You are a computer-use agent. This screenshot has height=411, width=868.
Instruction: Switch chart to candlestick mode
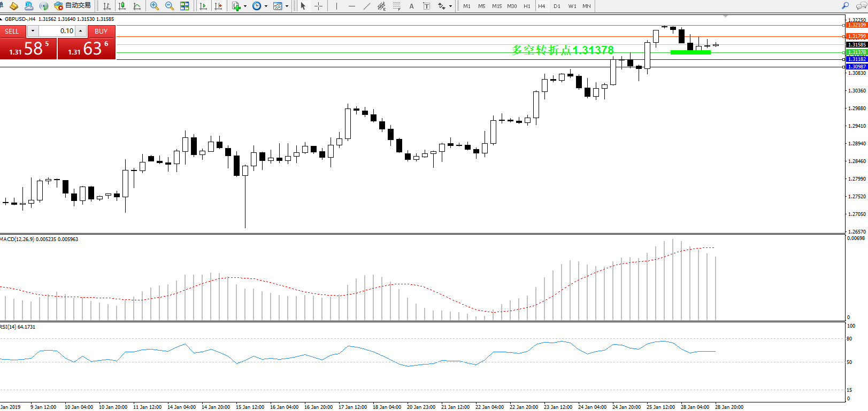122,6
